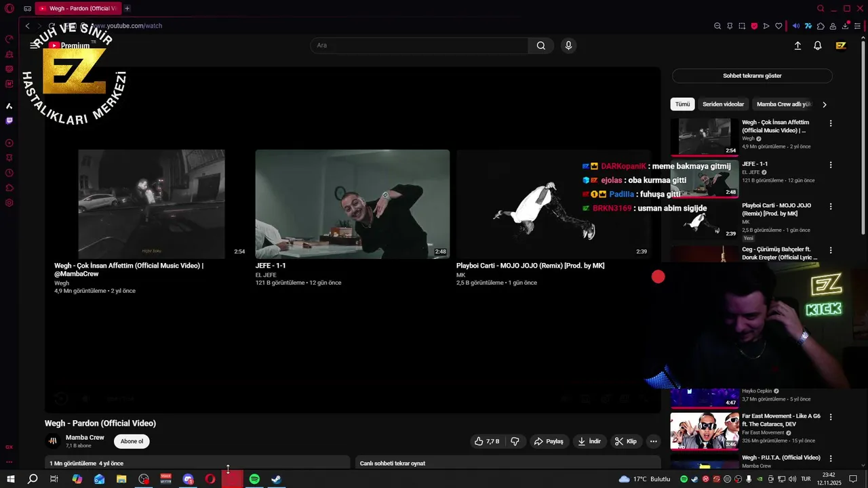The width and height of the screenshot is (868, 488).
Task: Show more filter chips with right chevron
Action: pos(824,104)
